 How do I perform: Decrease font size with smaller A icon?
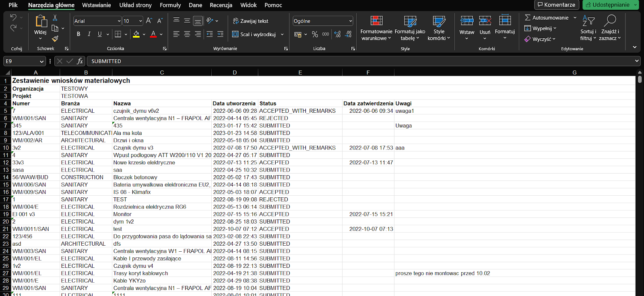[160, 21]
